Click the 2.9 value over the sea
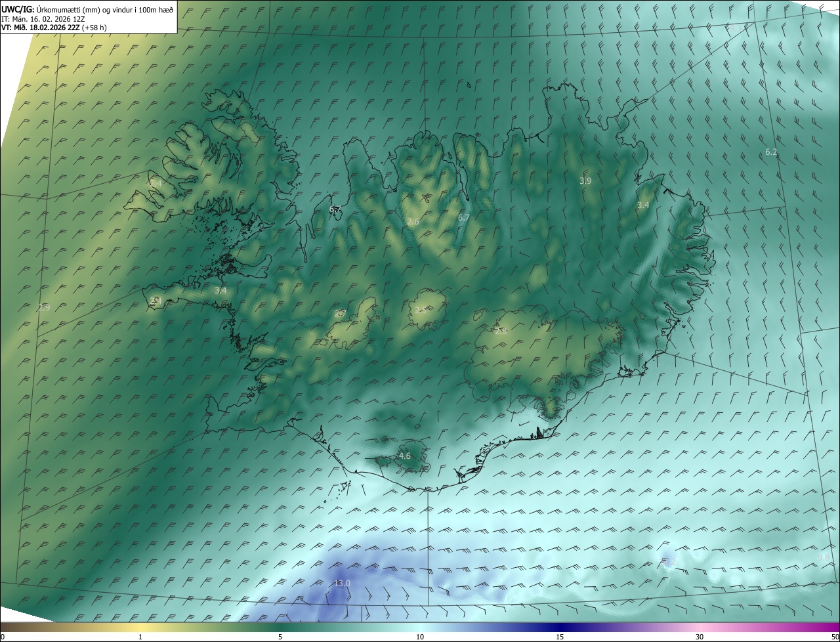This screenshot has width=840, height=642. (x=44, y=307)
